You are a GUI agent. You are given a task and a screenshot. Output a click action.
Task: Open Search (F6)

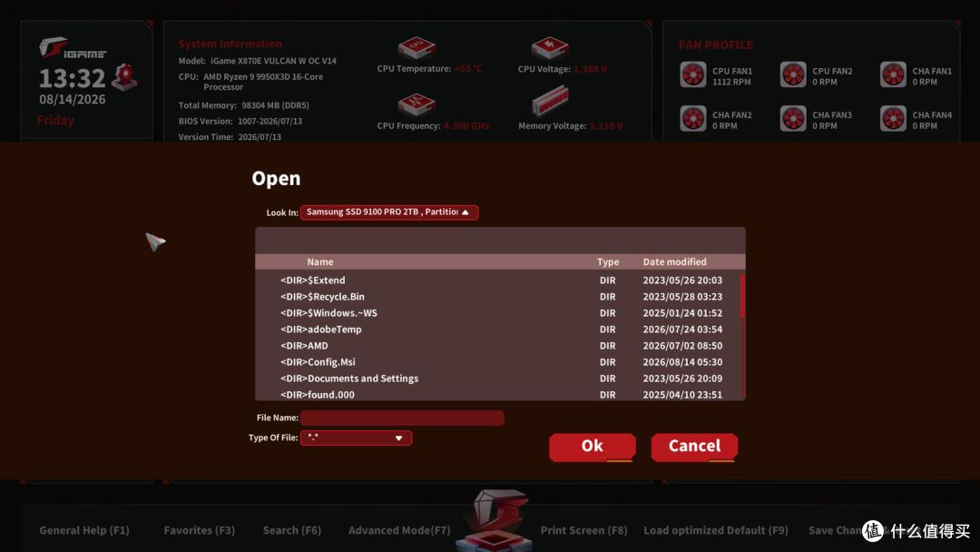tap(292, 530)
